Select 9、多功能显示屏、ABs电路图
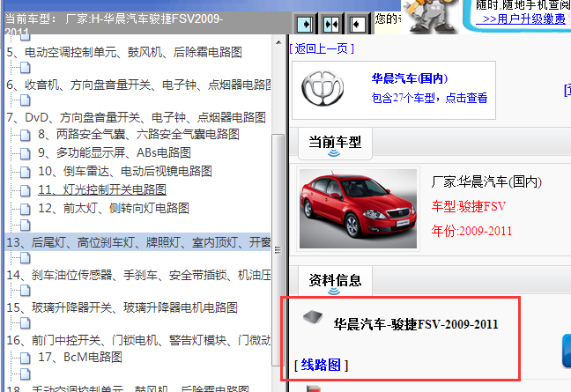 [115, 152]
